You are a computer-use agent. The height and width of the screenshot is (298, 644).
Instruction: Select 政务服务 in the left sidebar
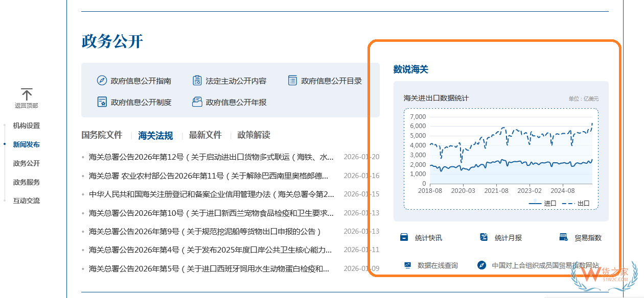click(x=26, y=182)
